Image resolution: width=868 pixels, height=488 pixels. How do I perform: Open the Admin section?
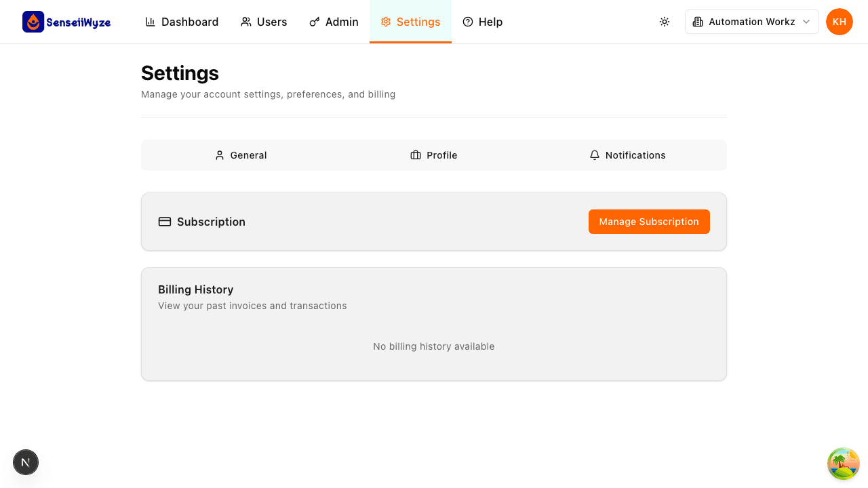(x=334, y=22)
